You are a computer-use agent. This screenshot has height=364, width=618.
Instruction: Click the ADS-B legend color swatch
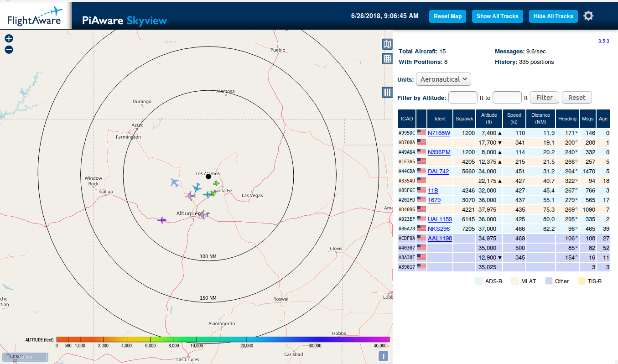coord(479,281)
